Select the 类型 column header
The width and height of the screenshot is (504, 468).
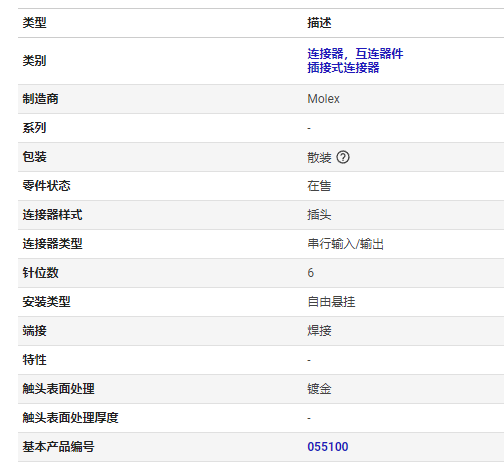tap(34, 23)
